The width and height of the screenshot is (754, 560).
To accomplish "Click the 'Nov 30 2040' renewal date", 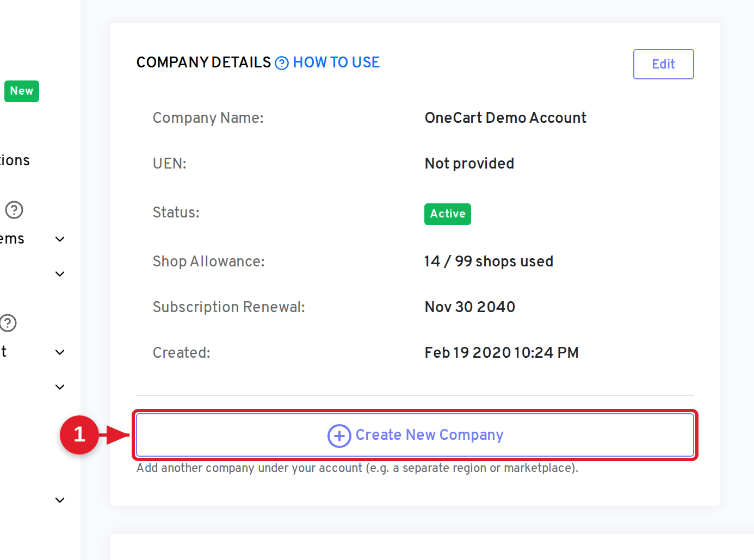I will (470, 307).
